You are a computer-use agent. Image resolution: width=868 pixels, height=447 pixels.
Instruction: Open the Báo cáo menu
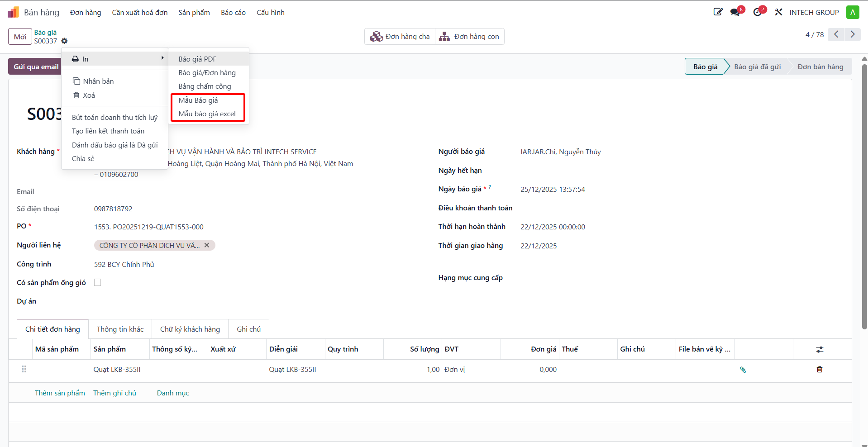233,13
